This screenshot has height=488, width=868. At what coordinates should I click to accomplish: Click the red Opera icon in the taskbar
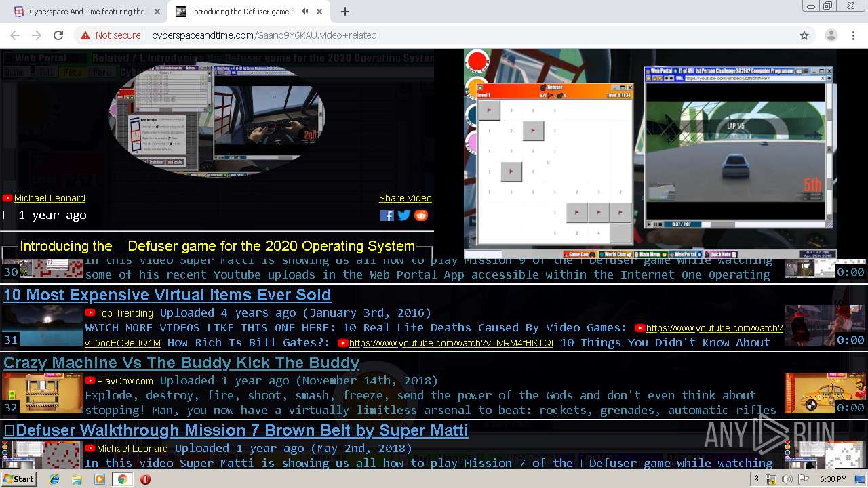coord(145,479)
